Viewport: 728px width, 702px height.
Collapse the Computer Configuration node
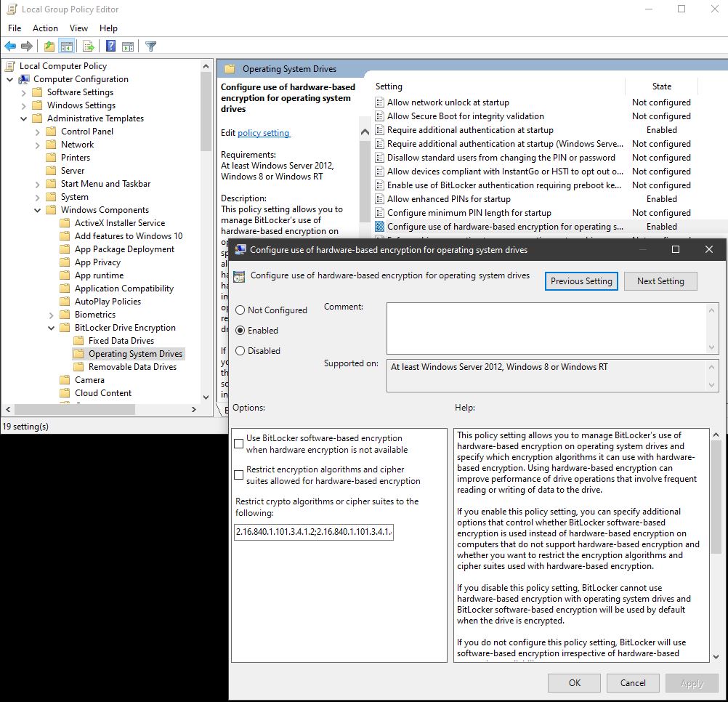pyautogui.click(x=9, y=79)
